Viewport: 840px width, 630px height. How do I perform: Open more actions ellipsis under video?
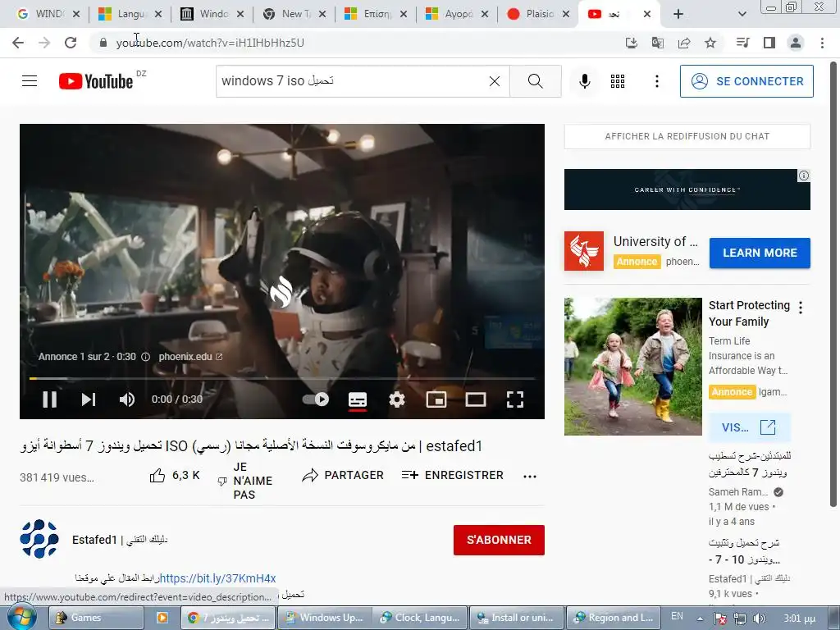(x=530, y=477)
